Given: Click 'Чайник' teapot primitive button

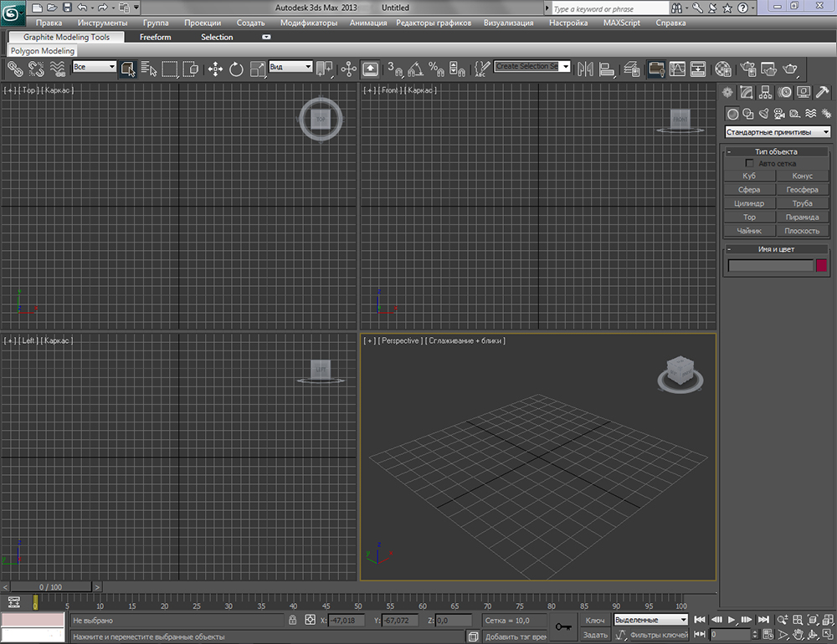Looking at the screenshot, I should 749,231.
